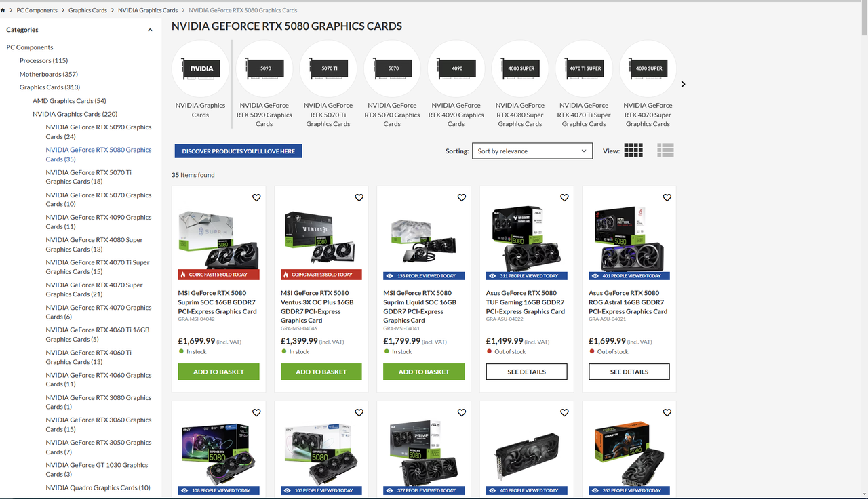Click Discover Products You'll Love Here button
Image resolution: width=868 pixels, height=499 pixels.
tap(238, 151)
